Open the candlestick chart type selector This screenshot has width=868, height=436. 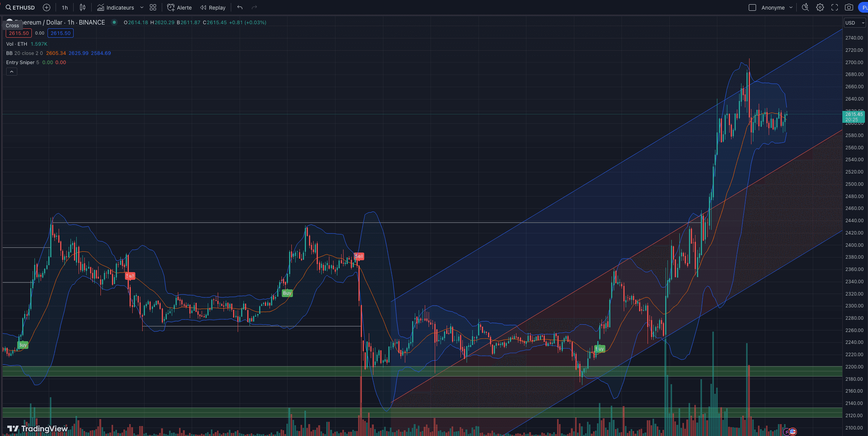(82, 7)
